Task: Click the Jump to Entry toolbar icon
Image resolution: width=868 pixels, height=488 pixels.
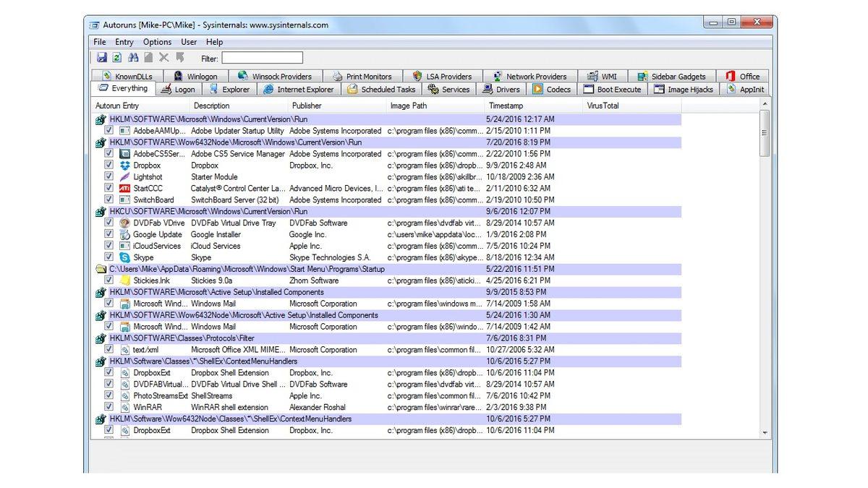Action: coord(179,58)
